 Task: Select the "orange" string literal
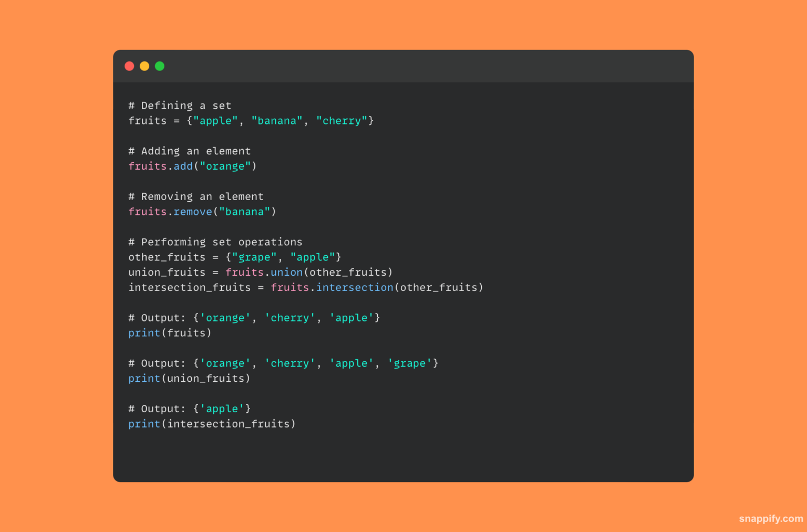tap(226, 166)
